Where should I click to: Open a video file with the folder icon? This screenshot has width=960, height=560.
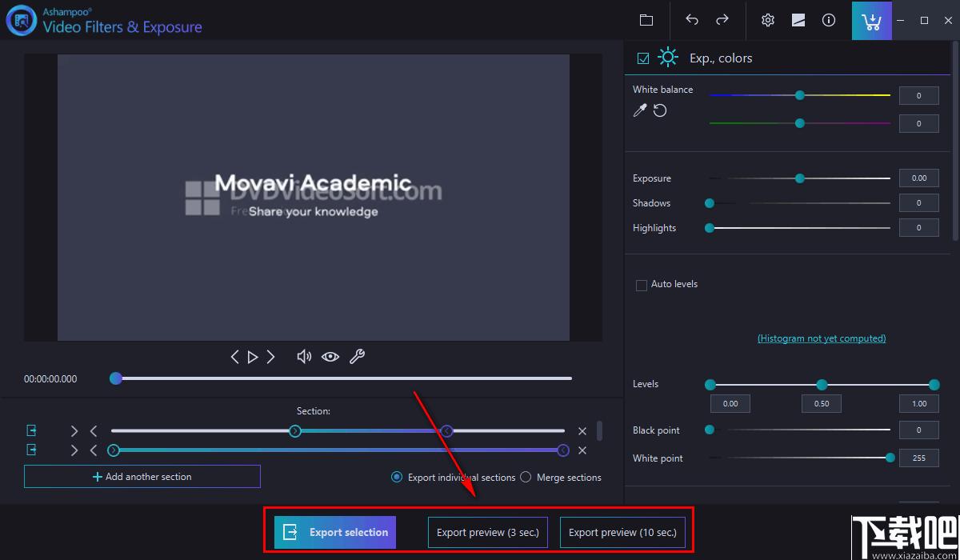click(646, 20)
